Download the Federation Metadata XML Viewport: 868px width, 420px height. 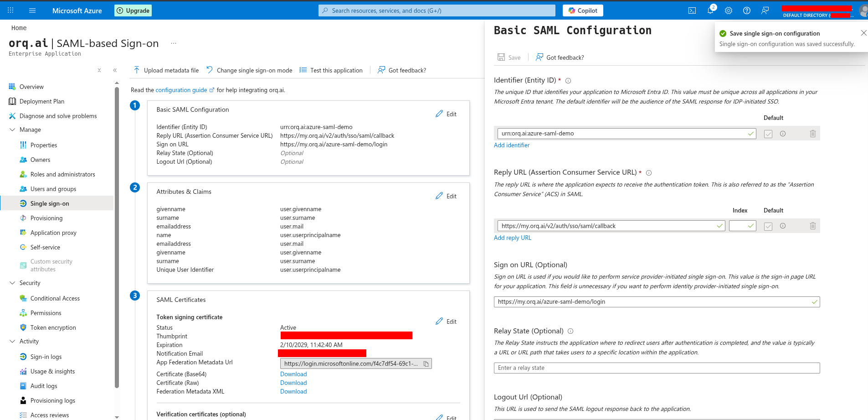click(x=293, y=391)
